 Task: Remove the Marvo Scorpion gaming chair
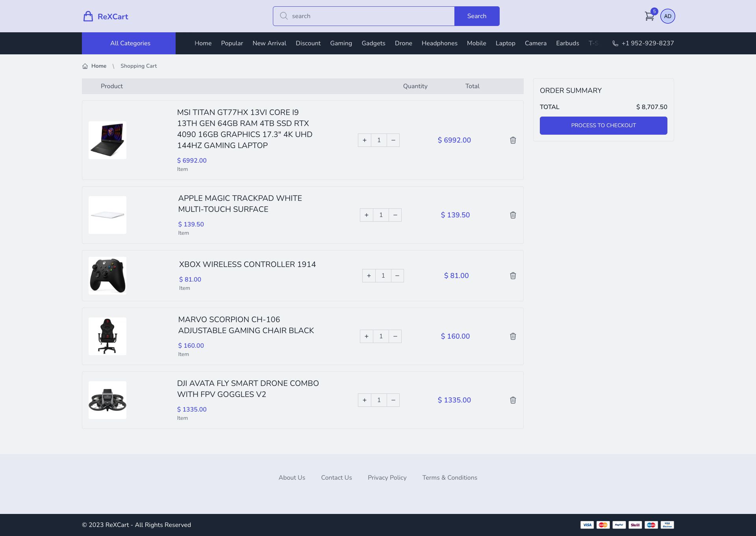513,336
